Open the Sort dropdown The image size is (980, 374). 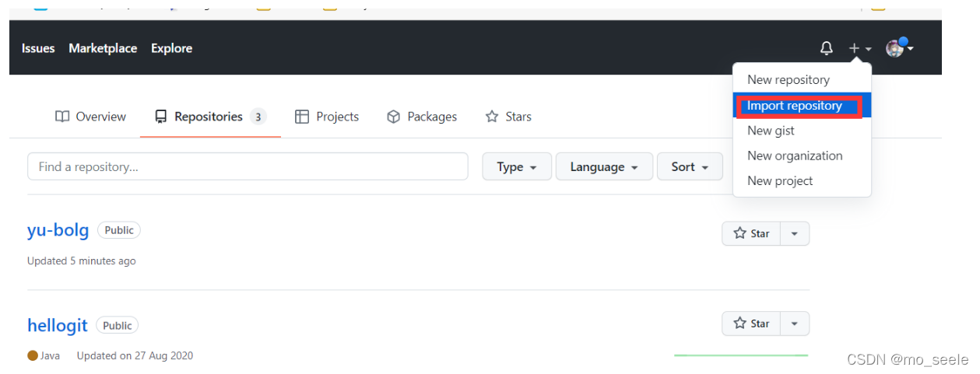pos(690,166)
